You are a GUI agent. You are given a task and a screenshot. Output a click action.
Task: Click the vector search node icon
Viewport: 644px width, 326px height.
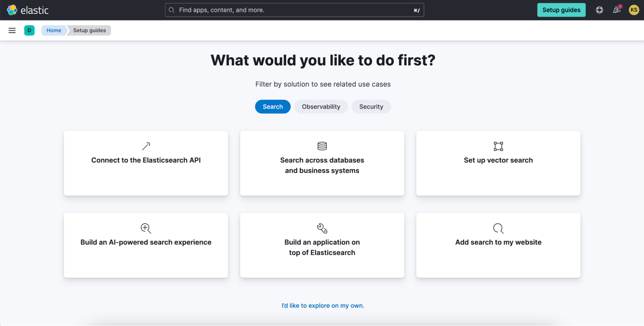coord(498,146)
